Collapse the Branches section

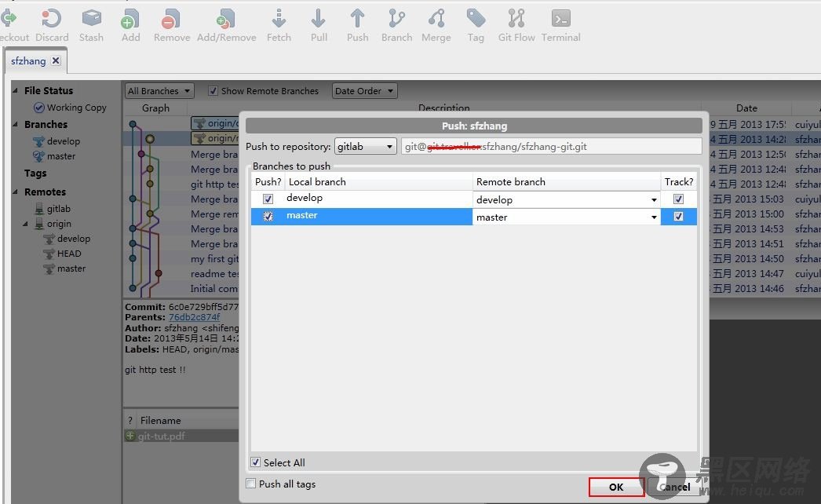pos(15,124)
